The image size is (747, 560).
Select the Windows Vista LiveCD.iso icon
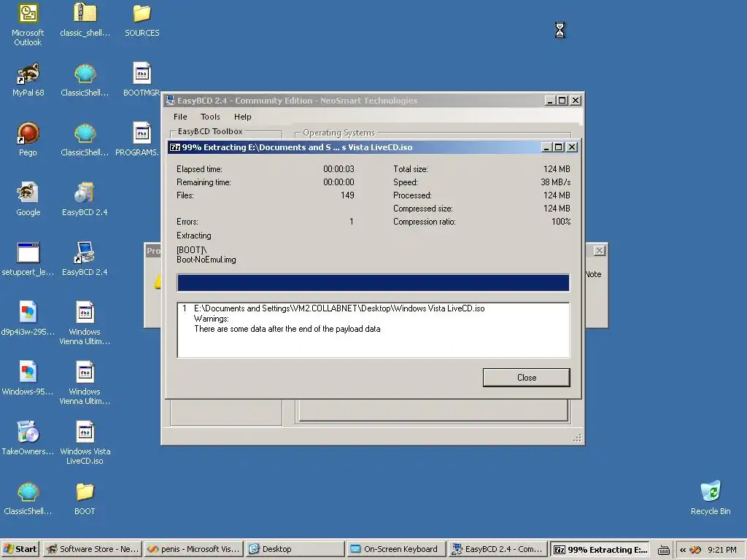point(85,443)
